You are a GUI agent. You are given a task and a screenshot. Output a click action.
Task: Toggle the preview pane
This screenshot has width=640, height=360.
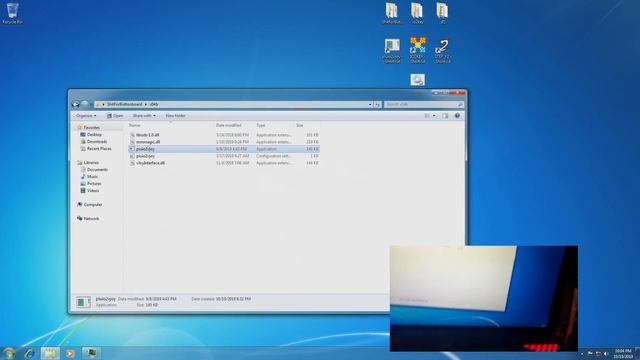click(x=445, y=116)
